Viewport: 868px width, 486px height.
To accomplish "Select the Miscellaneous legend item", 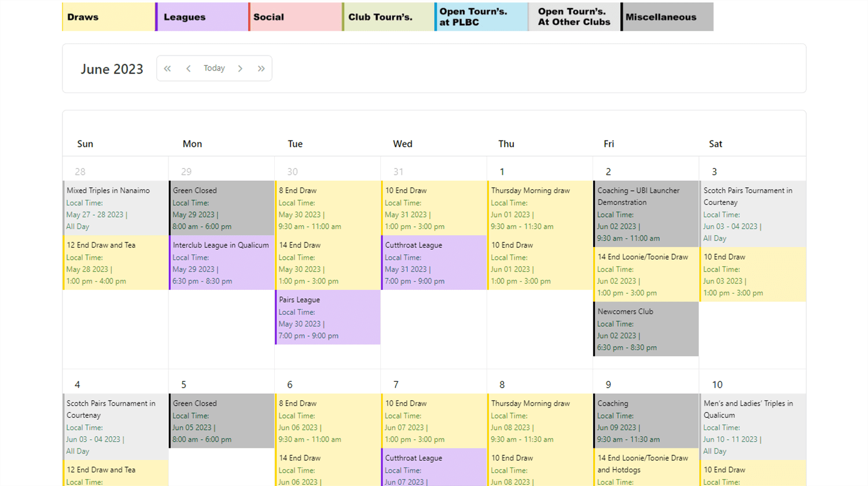I will pyautogui.click(x=667, y=17).
